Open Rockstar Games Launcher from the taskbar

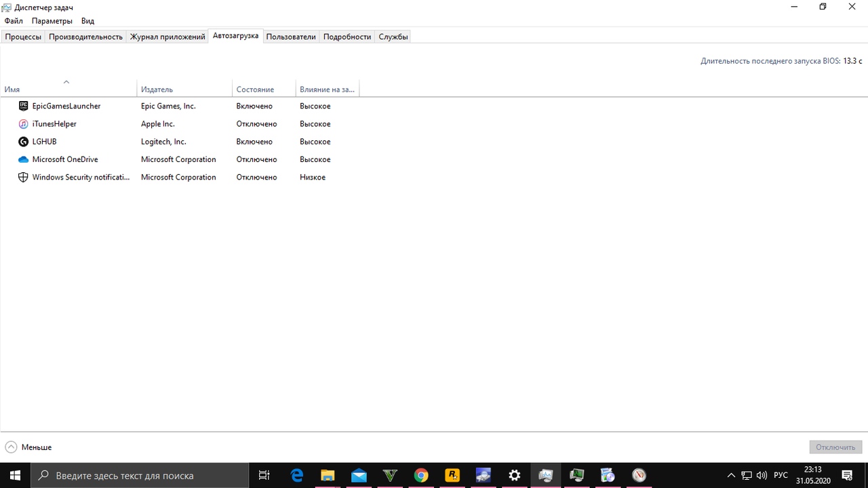coord(452,475)
